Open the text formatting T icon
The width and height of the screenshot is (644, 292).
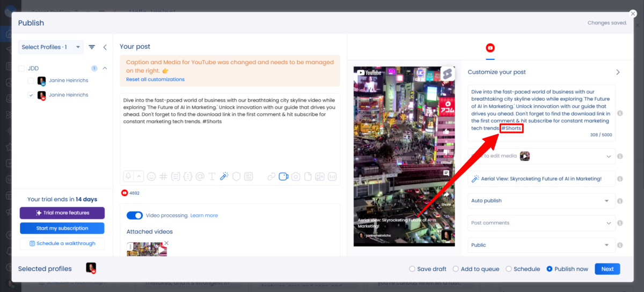point(212,176)
